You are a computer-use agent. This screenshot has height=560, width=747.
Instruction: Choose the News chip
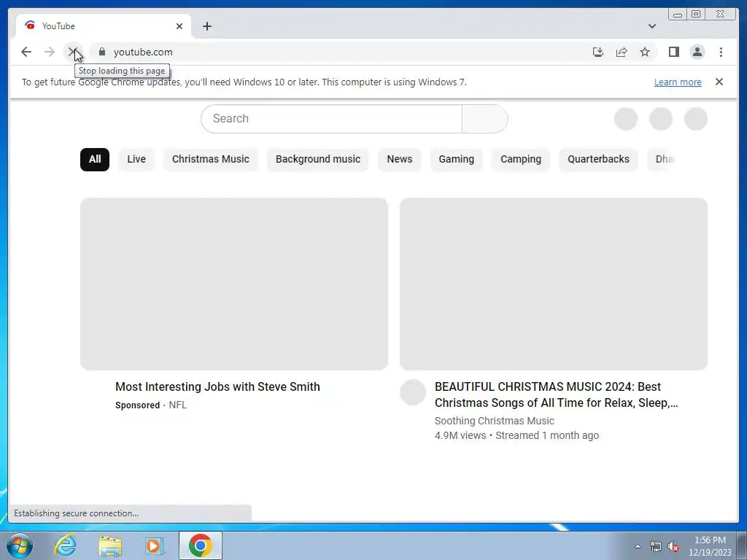[x=399, y=159]
